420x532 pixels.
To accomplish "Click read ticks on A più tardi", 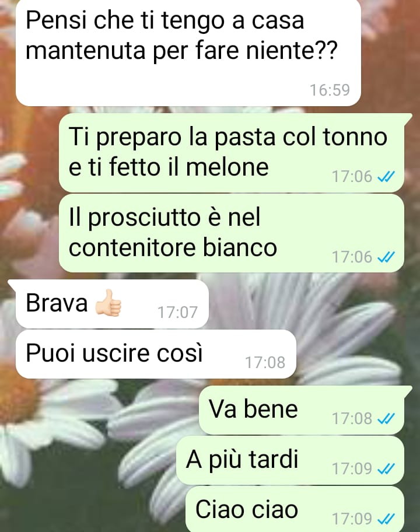I will pyautogui.click(x=386, y=468).
